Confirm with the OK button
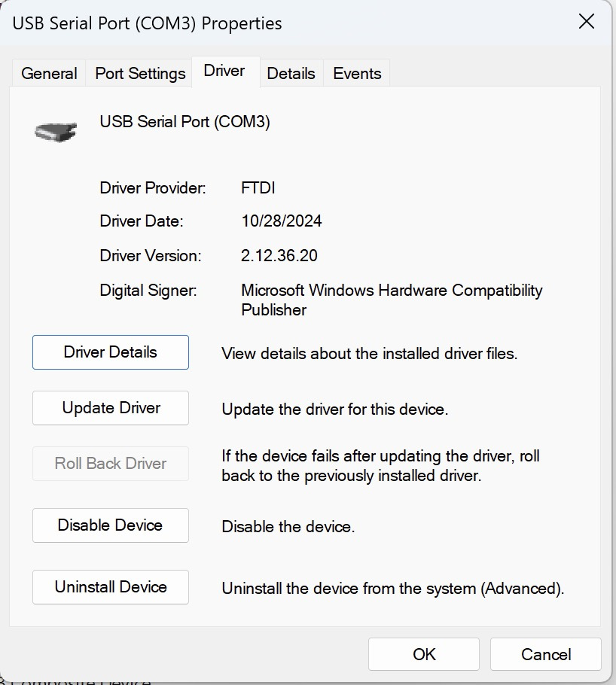 point(424,654)
